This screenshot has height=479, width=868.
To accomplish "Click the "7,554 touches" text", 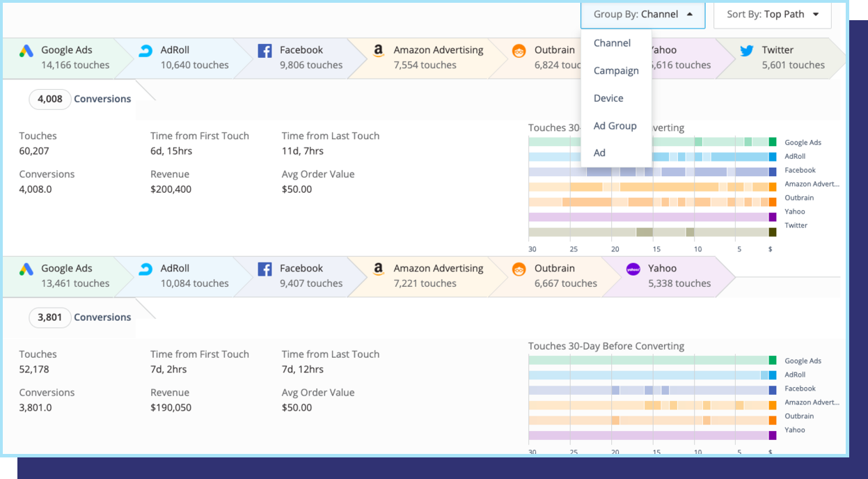I will (x=425, y=65).
